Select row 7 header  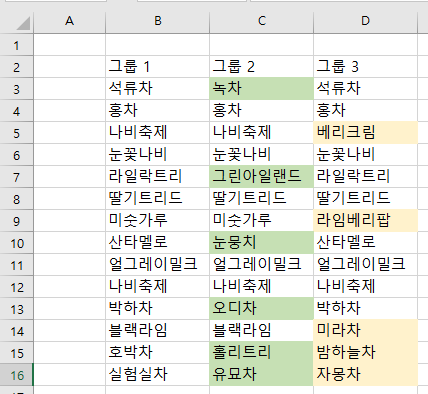tap(16, 177)
